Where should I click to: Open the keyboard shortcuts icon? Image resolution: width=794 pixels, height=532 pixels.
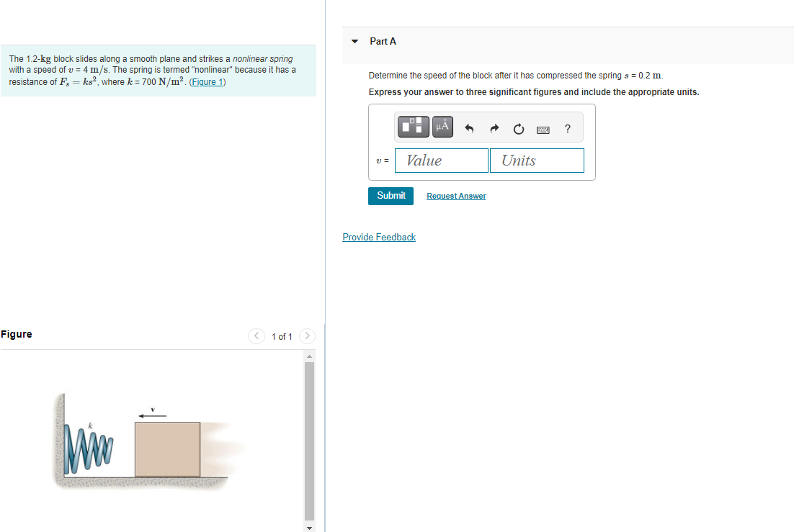coord(543,129)
